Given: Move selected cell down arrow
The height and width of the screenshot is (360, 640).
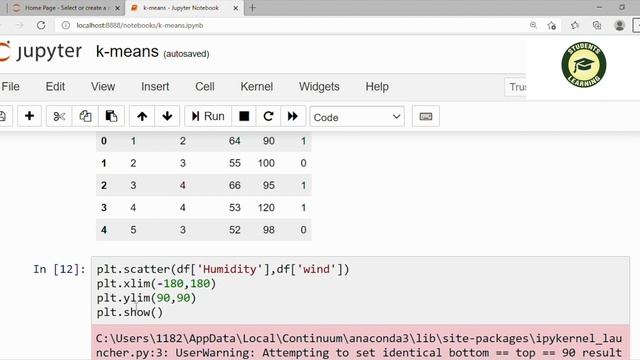Looking at the screenshot, I should [x=167, y=116].
